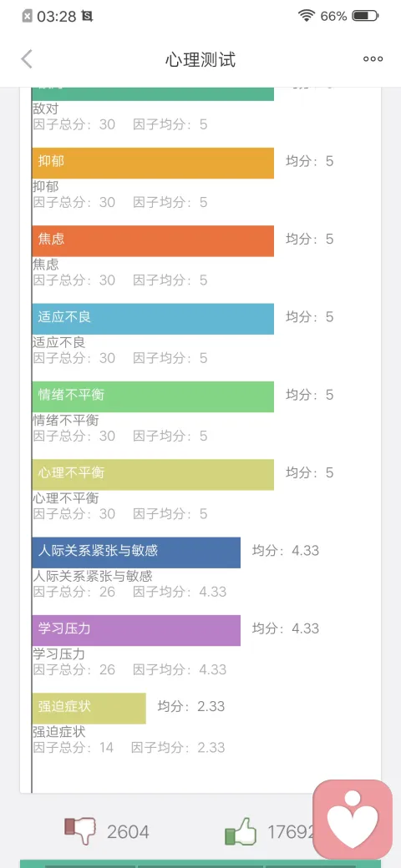This screenshot has width=401, height=868.
Task: Tap the Wi-Fi status icon
Action: pyautogui.click(x=306, y=16)
